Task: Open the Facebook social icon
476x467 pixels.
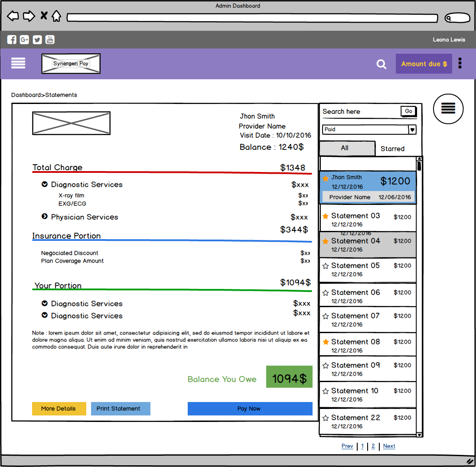Action: point(12,40)
